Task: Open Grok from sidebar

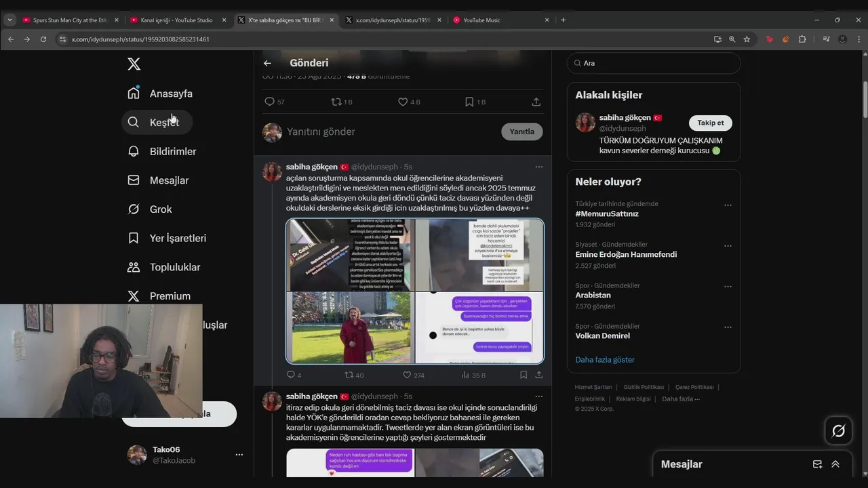Action: [150, 209]
